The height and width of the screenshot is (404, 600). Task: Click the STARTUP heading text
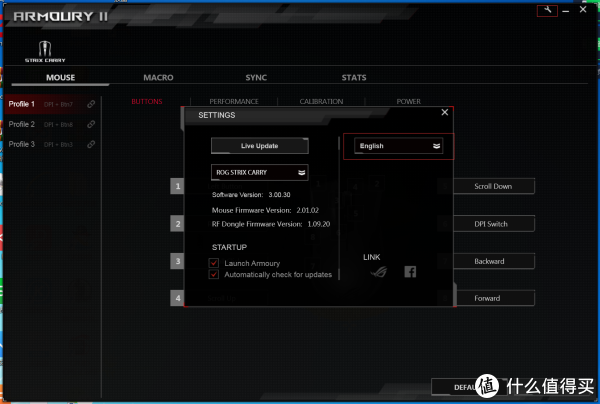[x=229, y=247]
